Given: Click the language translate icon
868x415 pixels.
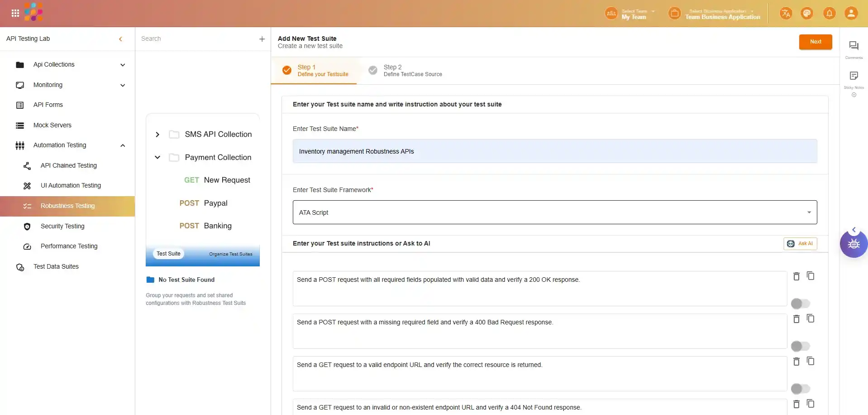Looking at the screenshot, I should click(x=786, y=13).
